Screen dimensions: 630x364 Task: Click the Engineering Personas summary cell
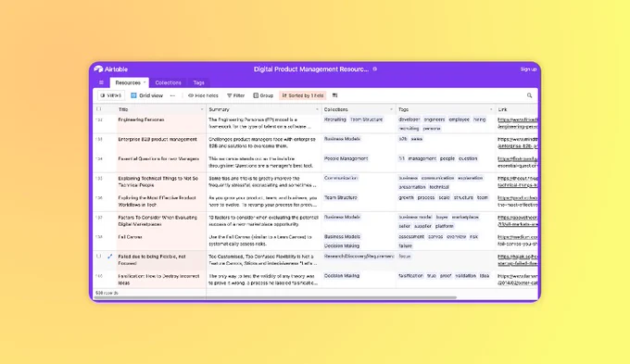264,123
